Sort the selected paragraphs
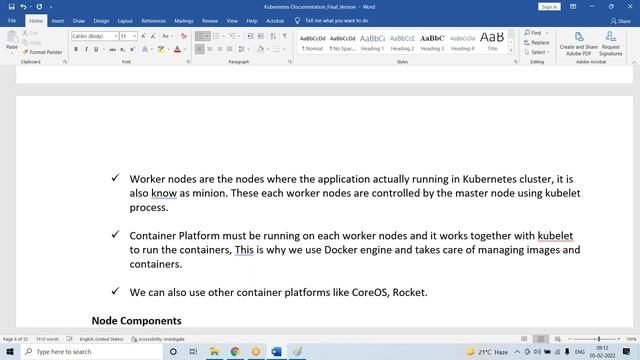The width and height of the screenshot is (640, 360). (x=273, y=36)
